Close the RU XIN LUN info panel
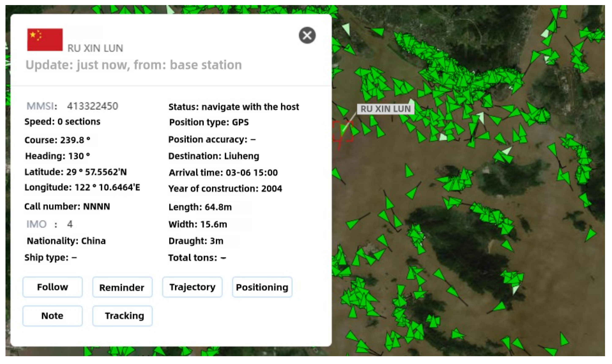 point(307,35)
